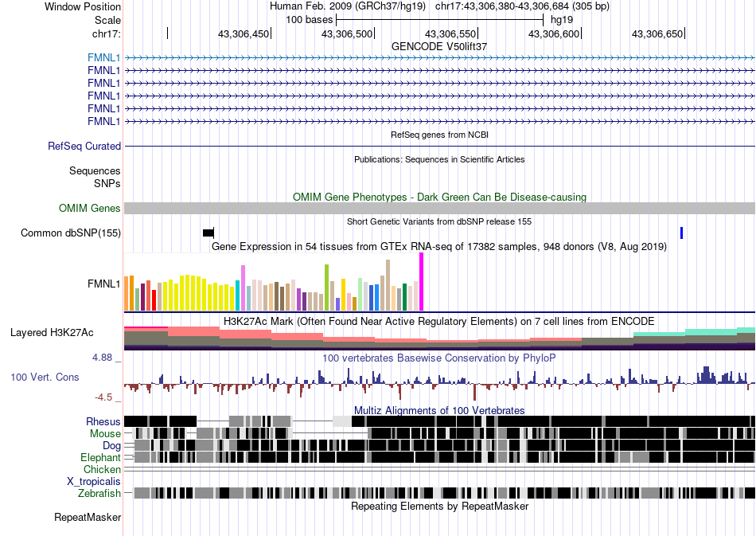Image resolution: width=756 pixels, height=536 pixels.
Task: Click the OMIM Genes track label
Action: 90,209
